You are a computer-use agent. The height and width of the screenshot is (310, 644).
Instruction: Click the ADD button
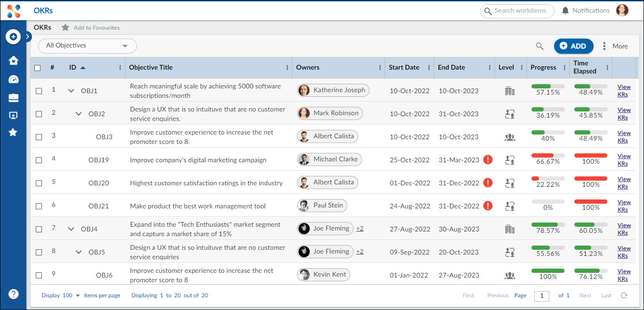[573, 46]
